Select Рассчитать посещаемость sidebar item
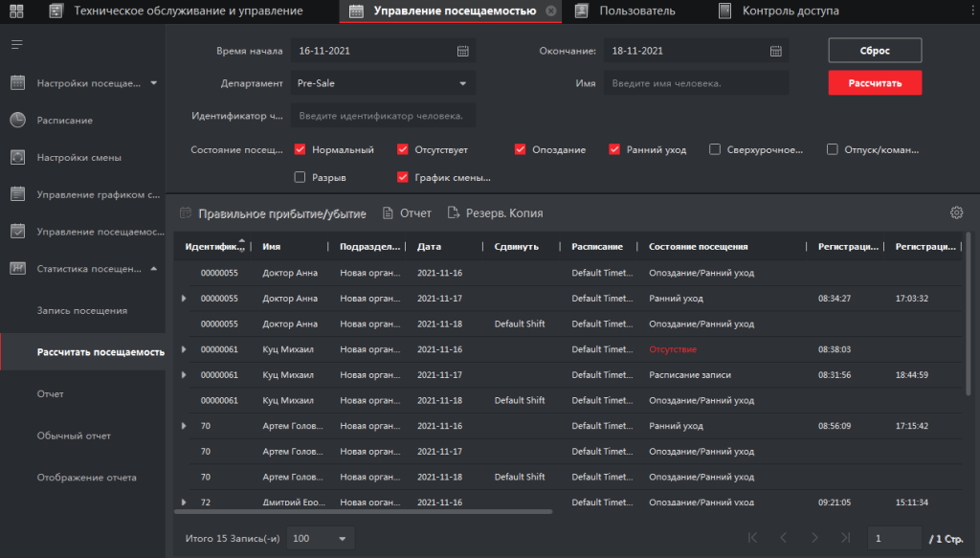 coord(83,352)
